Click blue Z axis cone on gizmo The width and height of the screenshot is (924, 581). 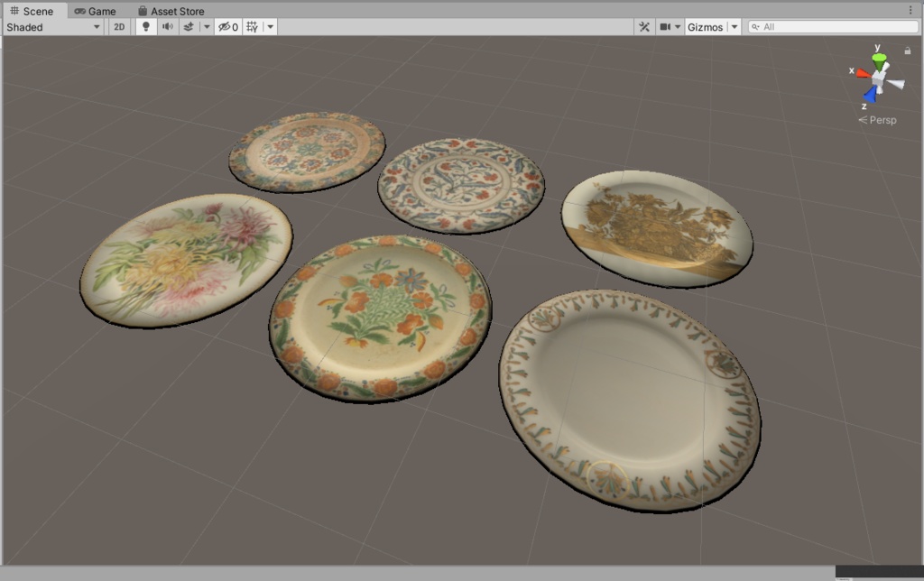pos(870,95)
